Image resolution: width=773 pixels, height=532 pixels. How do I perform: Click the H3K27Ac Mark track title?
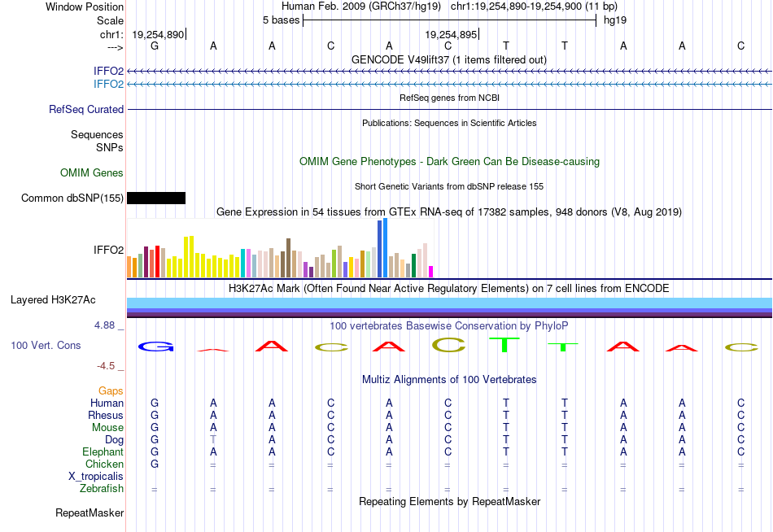click(449, 289)
